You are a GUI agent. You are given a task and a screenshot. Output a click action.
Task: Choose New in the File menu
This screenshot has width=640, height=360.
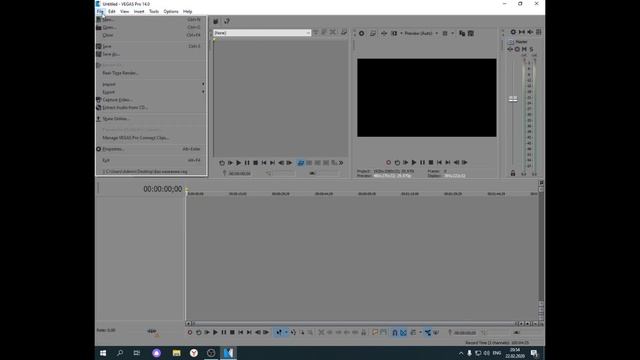tap(151, 19)
